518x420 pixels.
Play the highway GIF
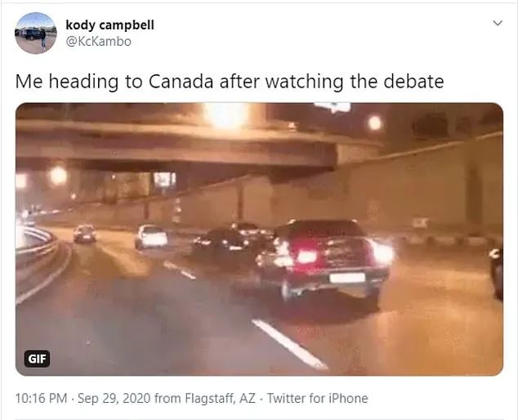pyautogui.click(x=259, y=239)
